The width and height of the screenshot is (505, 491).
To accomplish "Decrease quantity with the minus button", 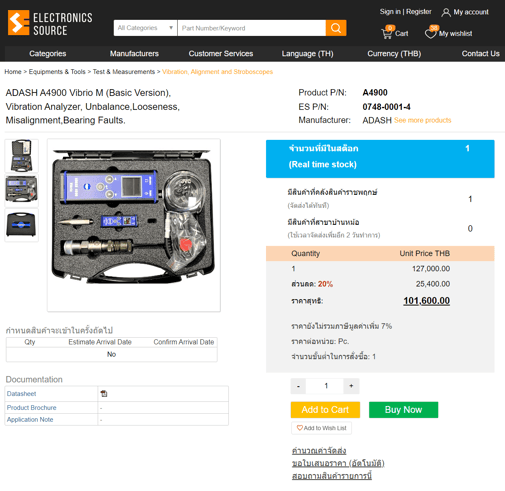I will pyautogui.click(x=298, y=386).
